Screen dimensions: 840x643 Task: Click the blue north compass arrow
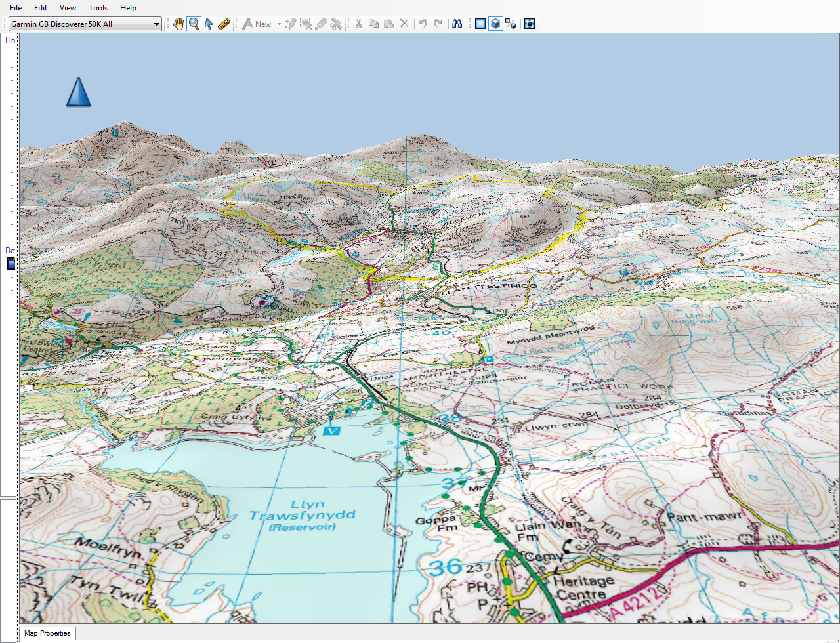(x=78, y=92)
